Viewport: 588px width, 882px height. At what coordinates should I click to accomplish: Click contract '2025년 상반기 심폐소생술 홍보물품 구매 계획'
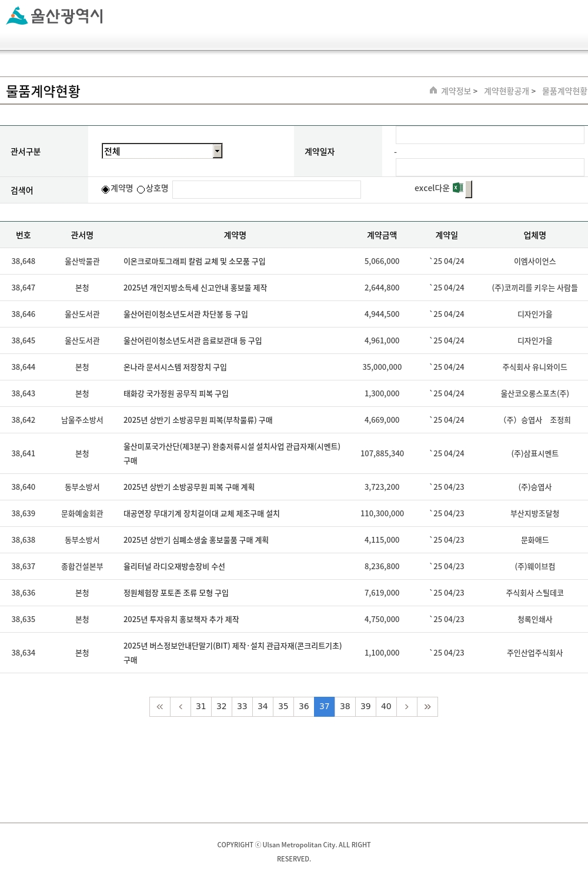pos(196,540)
